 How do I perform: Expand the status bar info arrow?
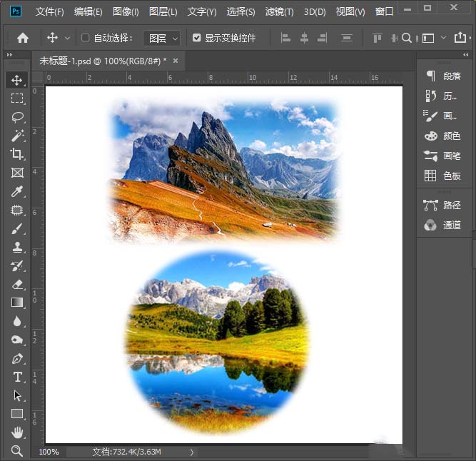tap(191, 452)
